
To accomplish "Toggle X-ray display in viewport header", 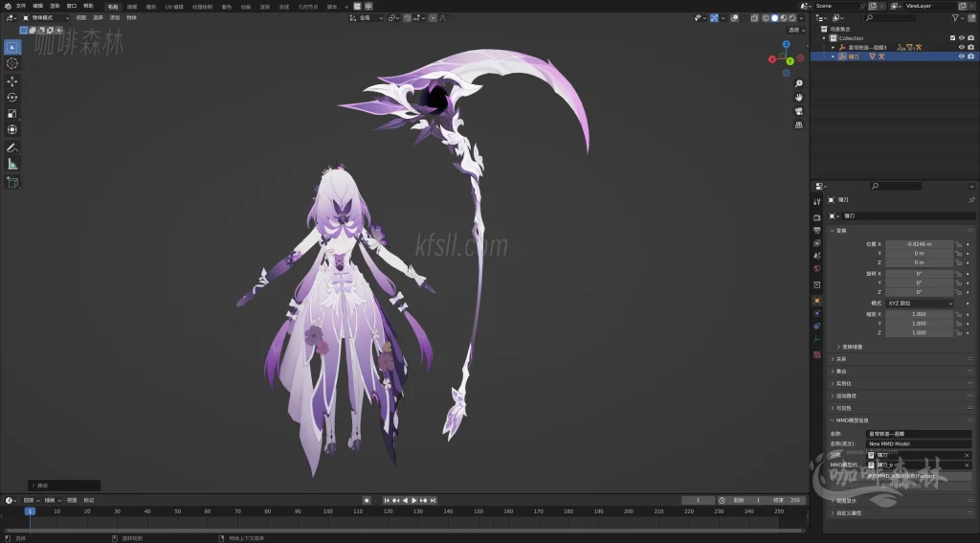I will click(754, 18).
